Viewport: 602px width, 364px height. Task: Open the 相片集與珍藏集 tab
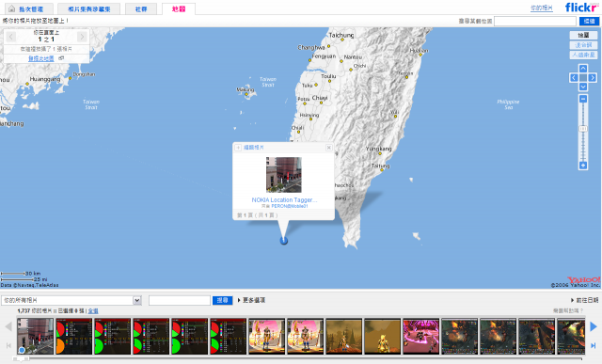(x=88, y=8)
